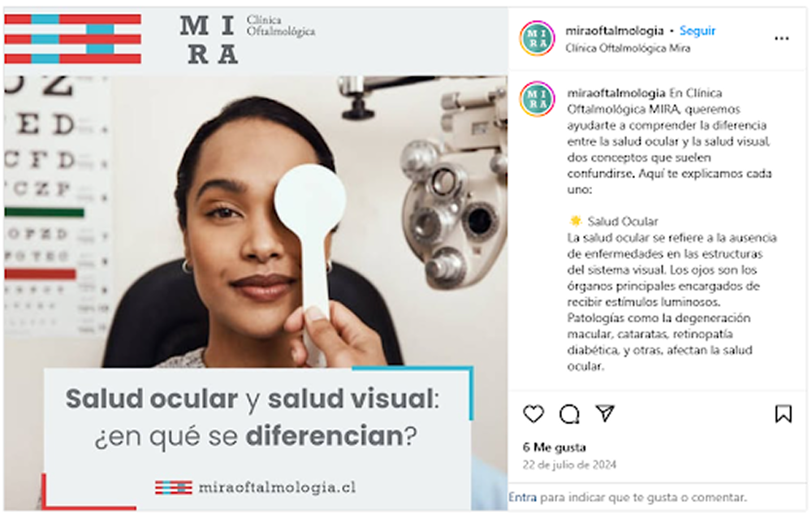The height and width of the screenshot is (514, 812).
Task: Follow the account using Seguir
Action: 697,31
